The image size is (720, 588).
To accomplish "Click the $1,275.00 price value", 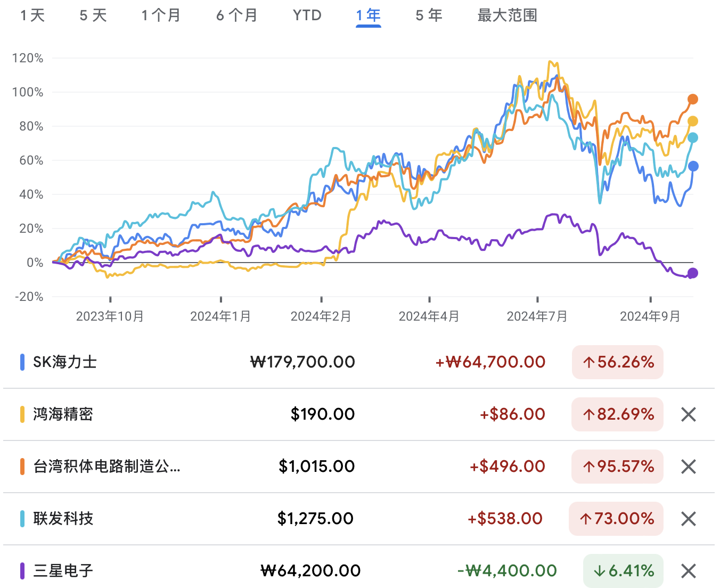I will 315,519.
